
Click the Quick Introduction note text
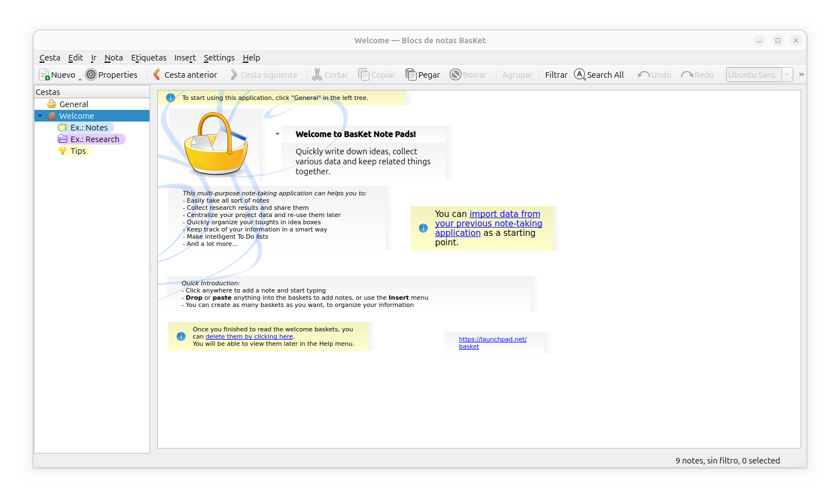(304, 294)
